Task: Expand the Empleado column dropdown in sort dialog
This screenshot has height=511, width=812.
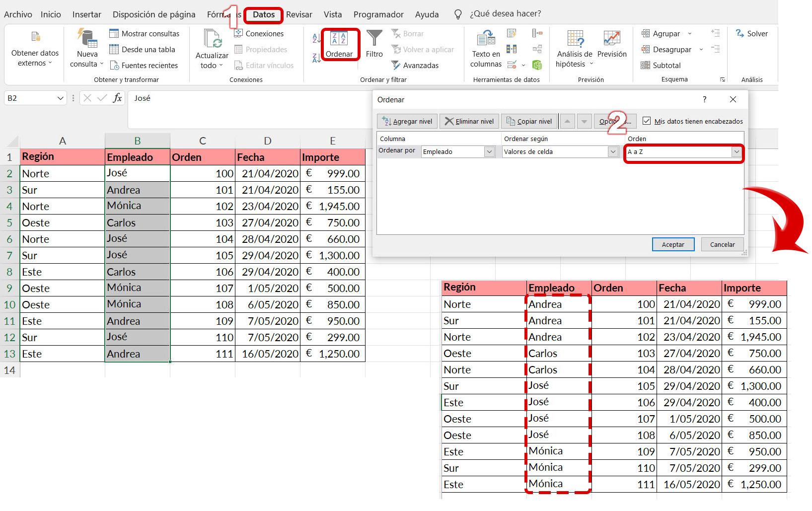Action: 489,151
